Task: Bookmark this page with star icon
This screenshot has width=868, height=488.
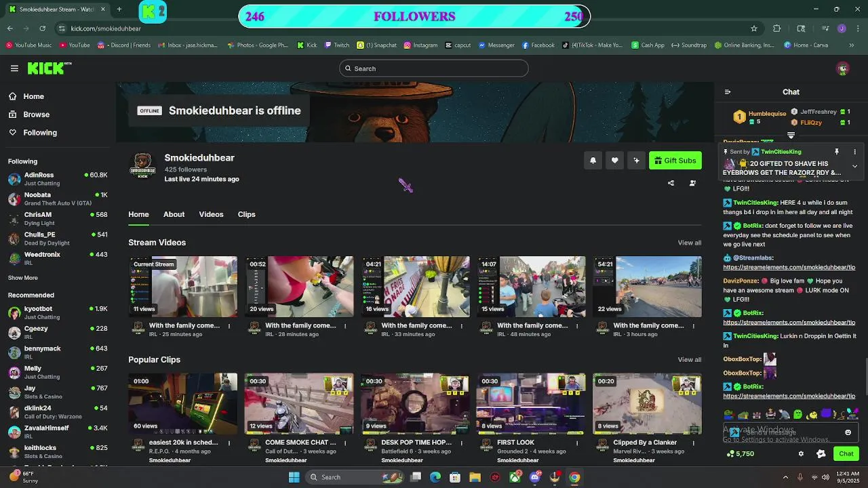Action: tap(753, 28)
